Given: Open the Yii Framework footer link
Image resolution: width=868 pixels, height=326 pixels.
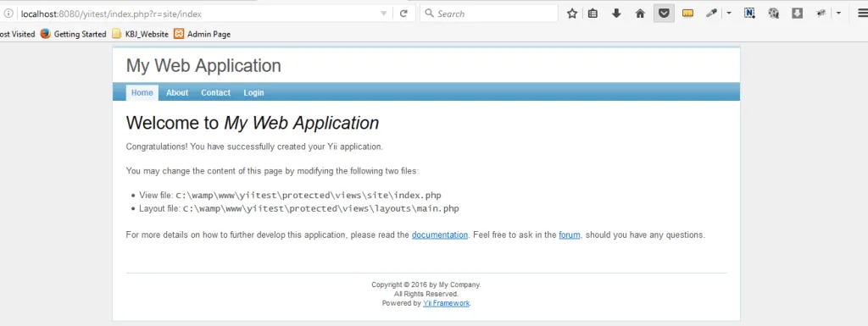Looking at the screenshot, I should [446, 303].
